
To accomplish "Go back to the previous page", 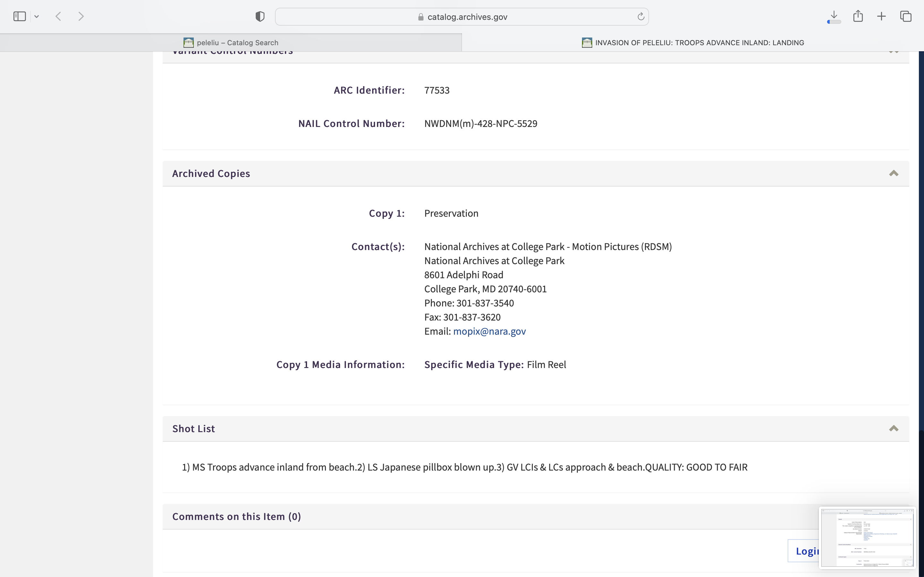I will click(58, 16).
